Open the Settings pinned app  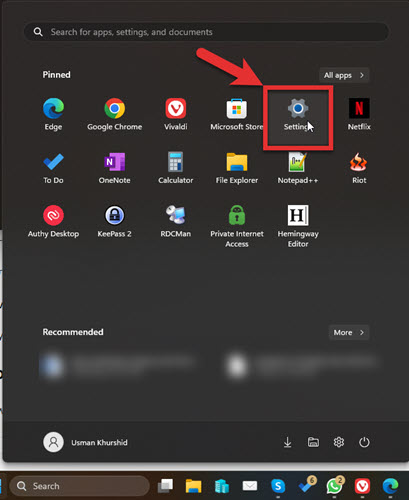[x=298, y=114]
